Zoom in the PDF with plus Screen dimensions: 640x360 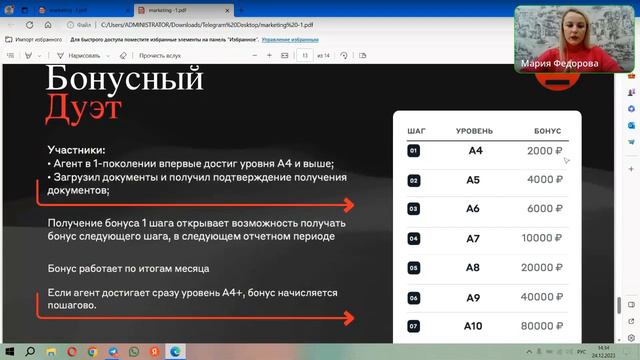click(x=269, y=56)
